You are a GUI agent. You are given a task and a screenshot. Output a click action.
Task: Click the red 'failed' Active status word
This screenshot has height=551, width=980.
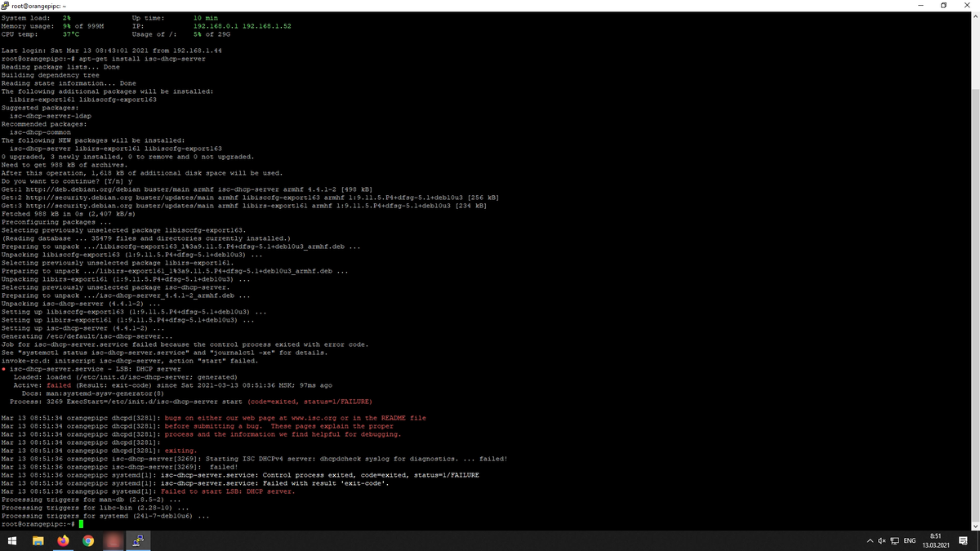click(x=58, y=385)
